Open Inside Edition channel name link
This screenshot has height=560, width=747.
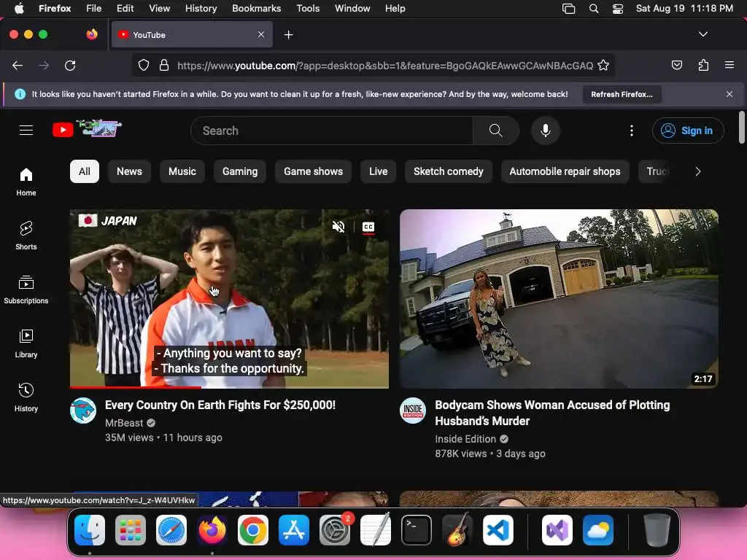coord(465,439)
